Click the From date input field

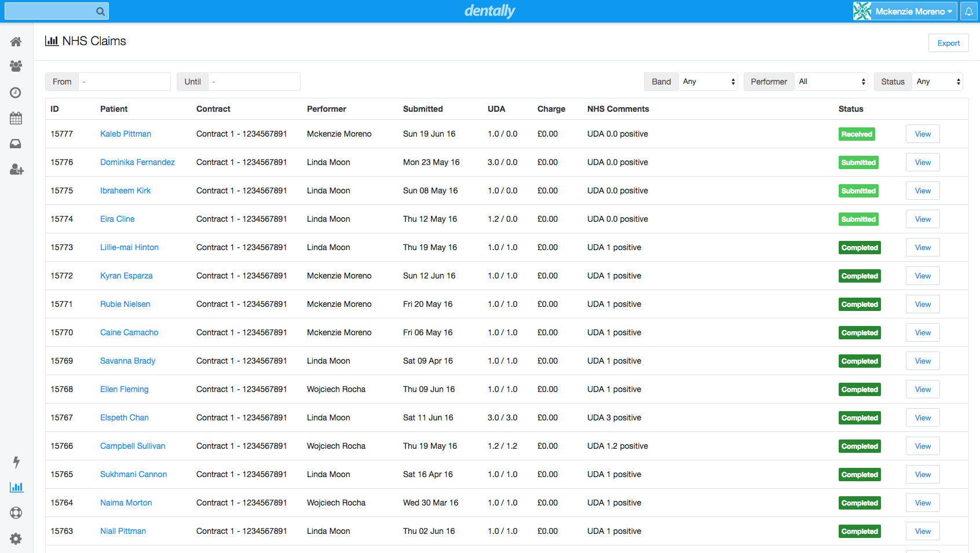(x=125, y=82)
